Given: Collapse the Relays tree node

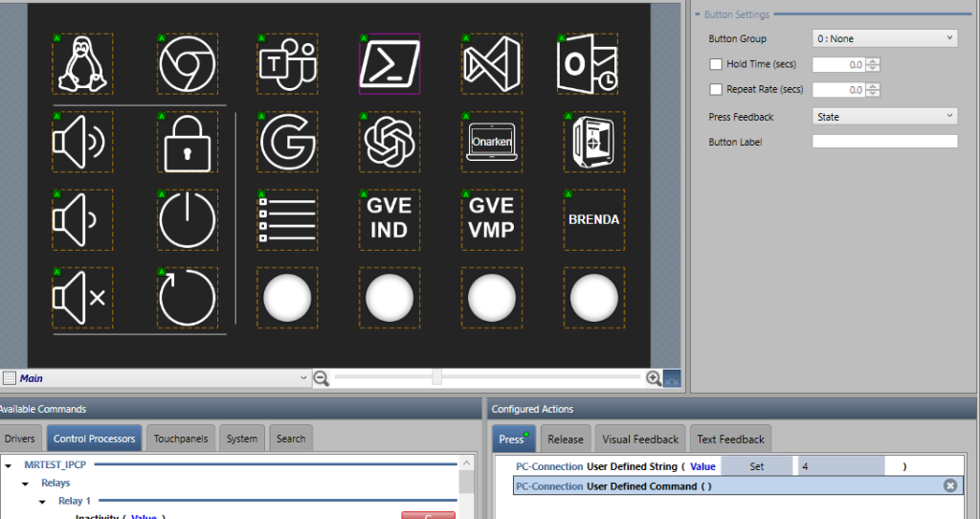Looking at the screenshot, I should point(25,484).
